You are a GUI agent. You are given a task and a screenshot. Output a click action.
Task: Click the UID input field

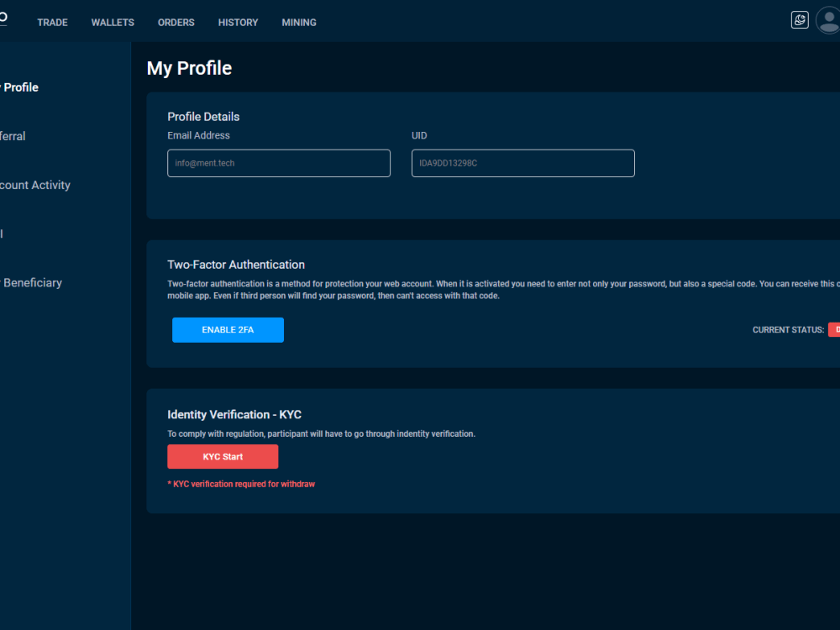coord(522,163)
